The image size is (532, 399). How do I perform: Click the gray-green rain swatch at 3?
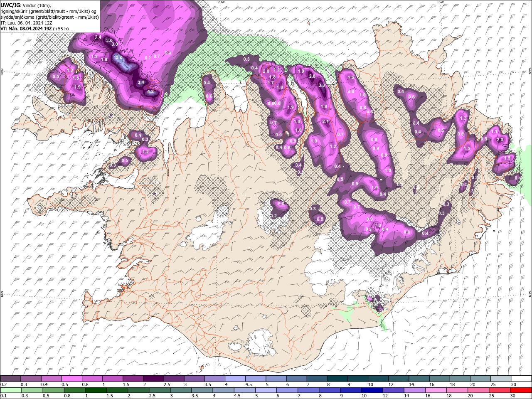point(181,390)
